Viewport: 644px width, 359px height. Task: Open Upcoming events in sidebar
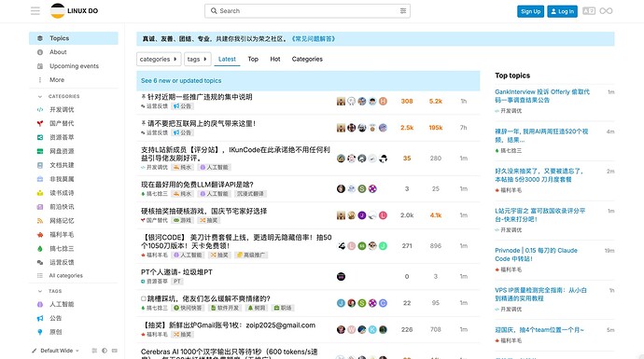(74, 66)
